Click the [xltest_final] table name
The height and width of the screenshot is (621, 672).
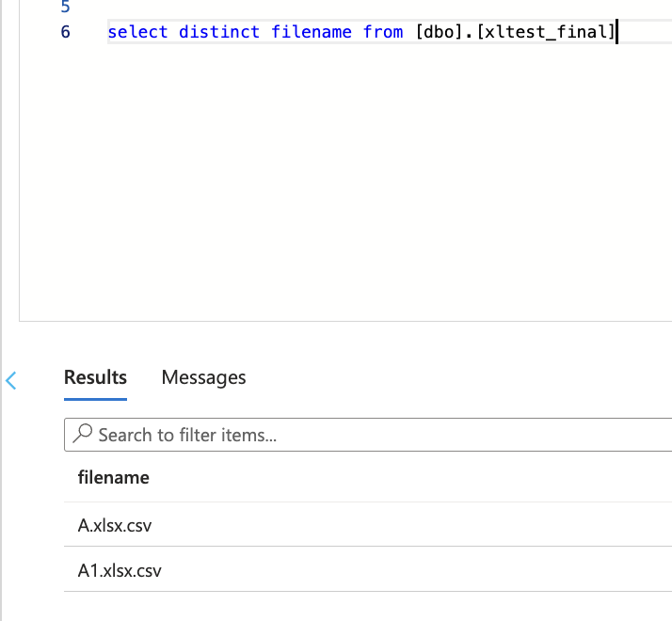pyautogui.click(x=546, y=32)
